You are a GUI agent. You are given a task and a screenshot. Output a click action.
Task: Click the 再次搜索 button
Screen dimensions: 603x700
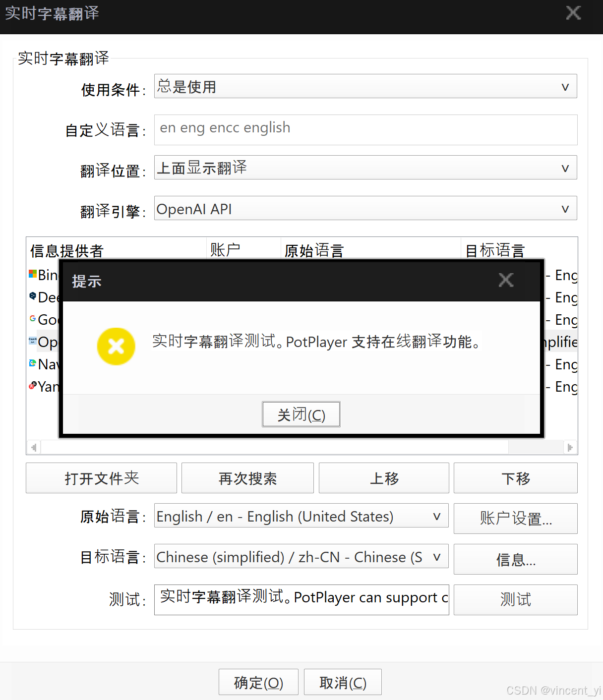coord(247,478)
